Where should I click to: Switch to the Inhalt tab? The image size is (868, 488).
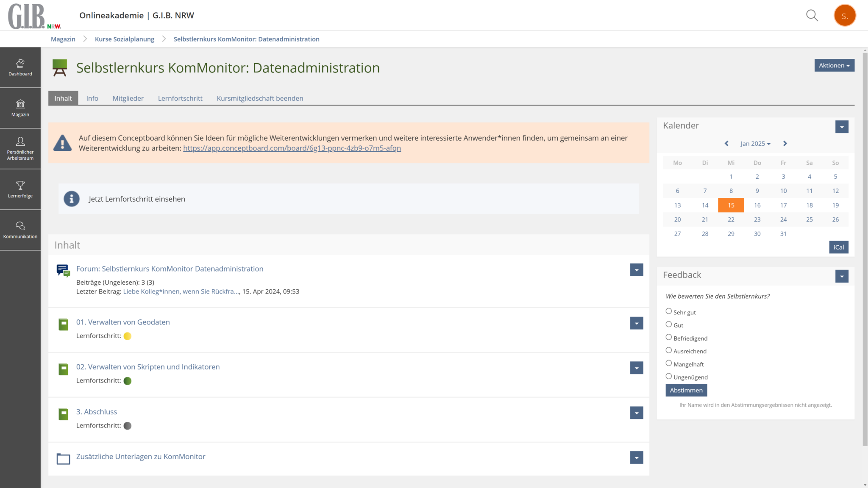(x=63, y=98)
